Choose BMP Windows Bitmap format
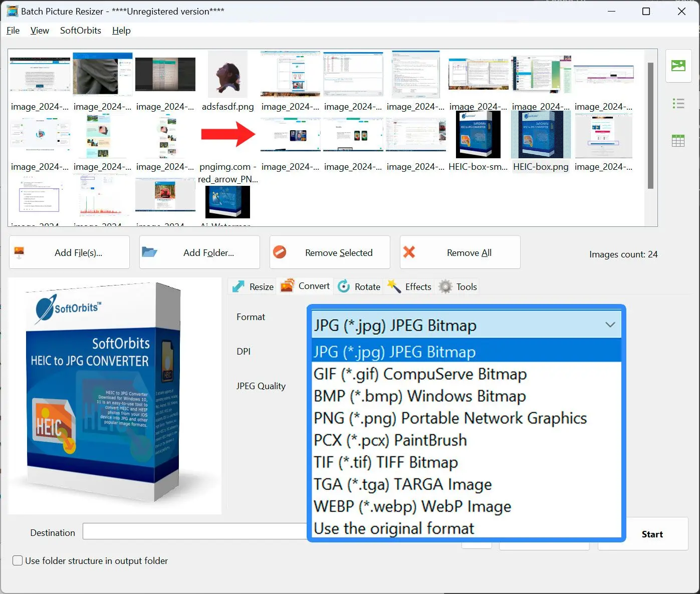 pyautogui.click(x=466, y=396)
